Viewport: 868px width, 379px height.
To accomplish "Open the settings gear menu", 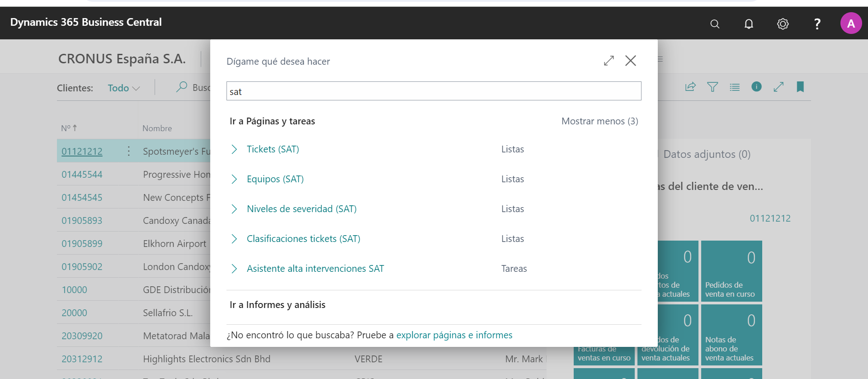I will pos(783,24).
